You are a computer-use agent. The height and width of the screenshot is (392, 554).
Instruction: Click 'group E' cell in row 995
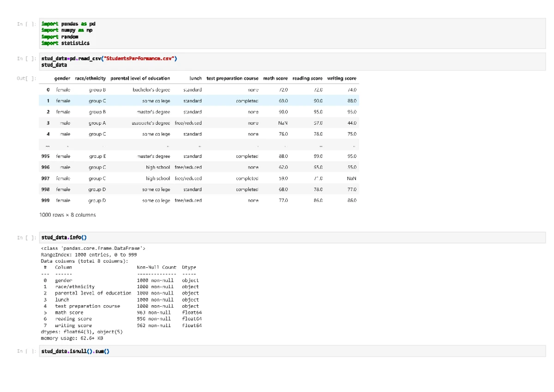pyautogui.click(x=97, y=156)
